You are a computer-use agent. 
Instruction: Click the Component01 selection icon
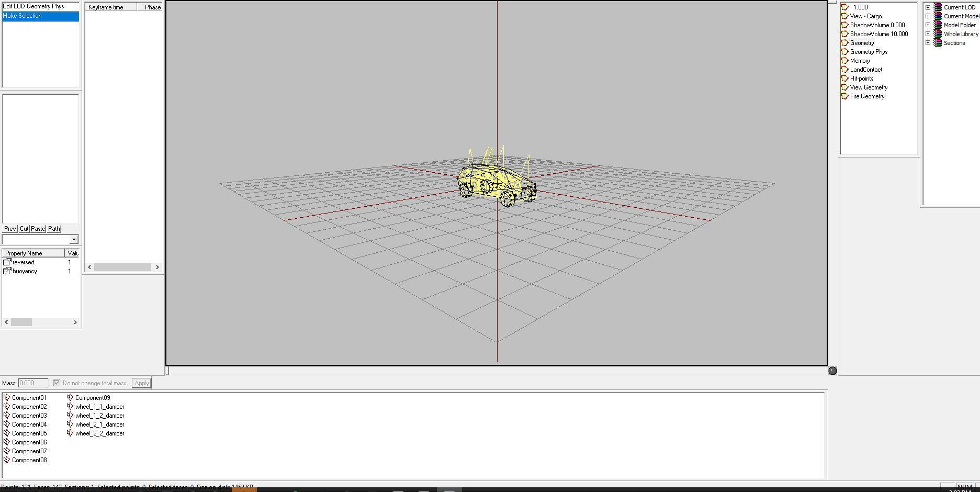tap(7, 398)
